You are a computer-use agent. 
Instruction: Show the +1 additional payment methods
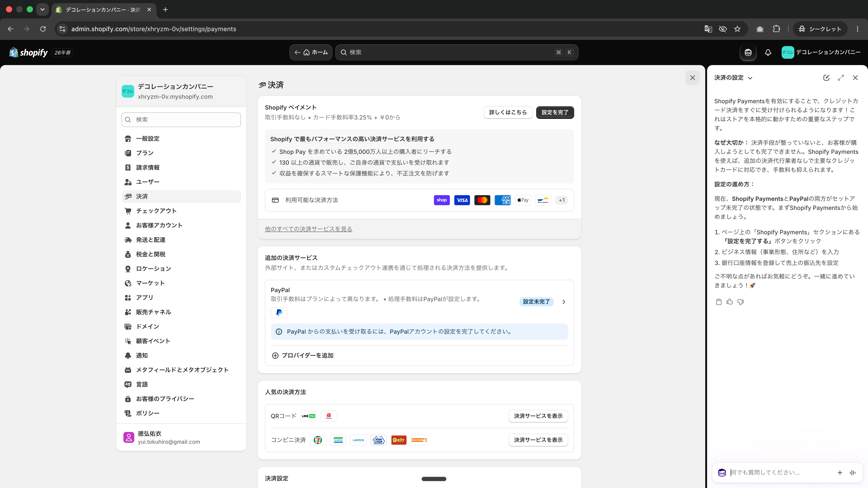pyautogui.click(x=562, y=200)
